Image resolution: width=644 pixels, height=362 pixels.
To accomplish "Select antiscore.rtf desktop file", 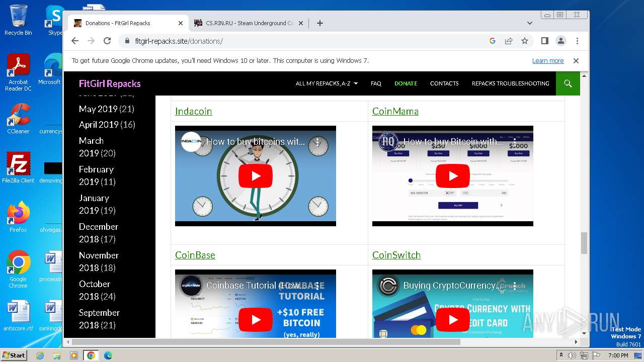I will point(18,316).
